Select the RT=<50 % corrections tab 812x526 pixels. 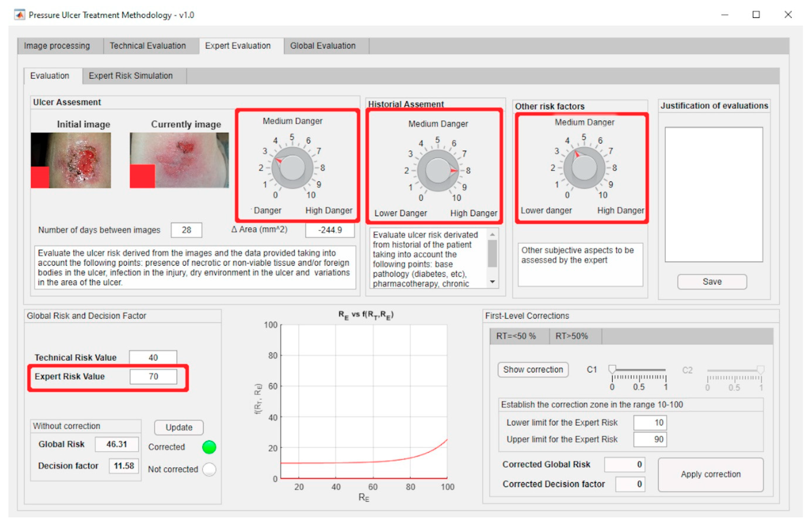519,336
